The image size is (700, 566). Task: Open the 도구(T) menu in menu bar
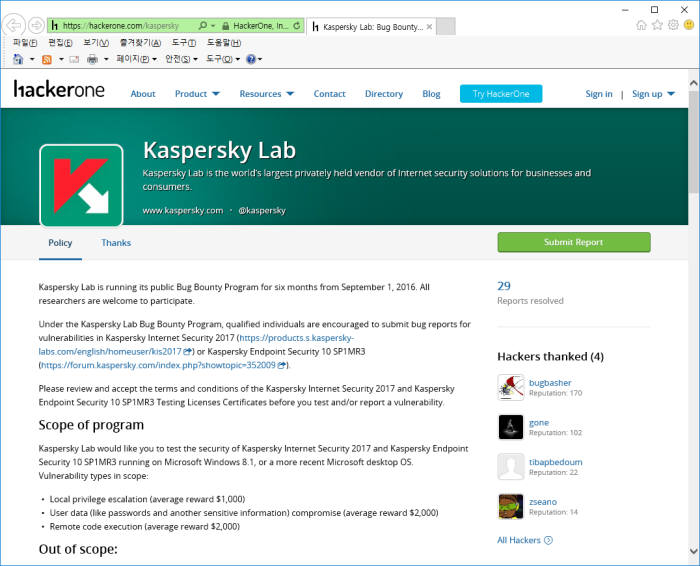(183, 43)
